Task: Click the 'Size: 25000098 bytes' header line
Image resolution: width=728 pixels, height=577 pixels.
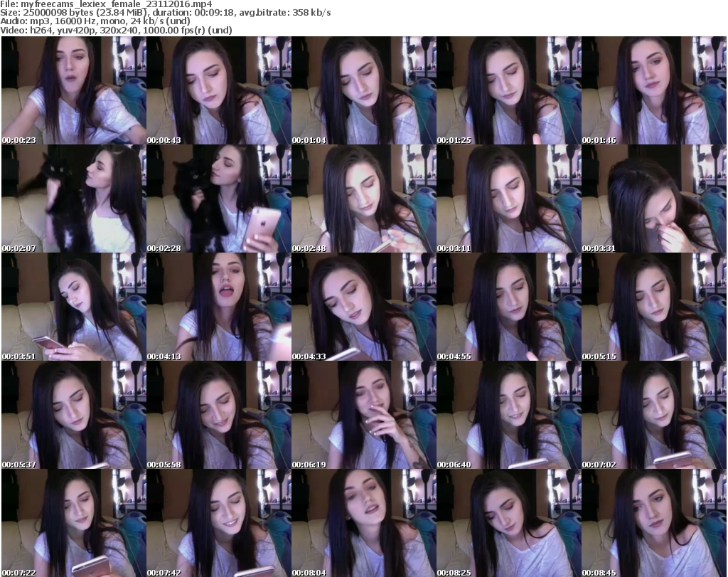Action: (165, 13)
